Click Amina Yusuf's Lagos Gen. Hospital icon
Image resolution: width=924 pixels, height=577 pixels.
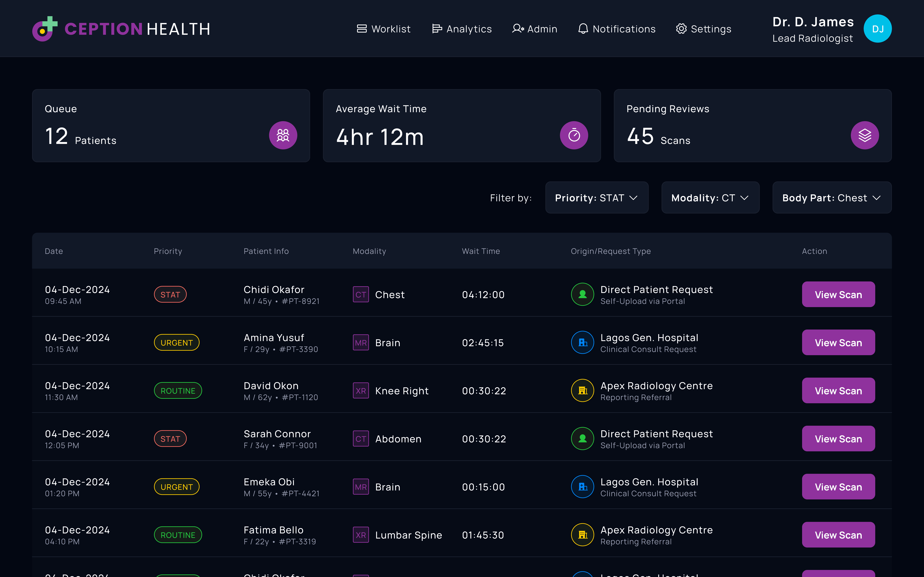pyautogui.click(x=582, y=342)
